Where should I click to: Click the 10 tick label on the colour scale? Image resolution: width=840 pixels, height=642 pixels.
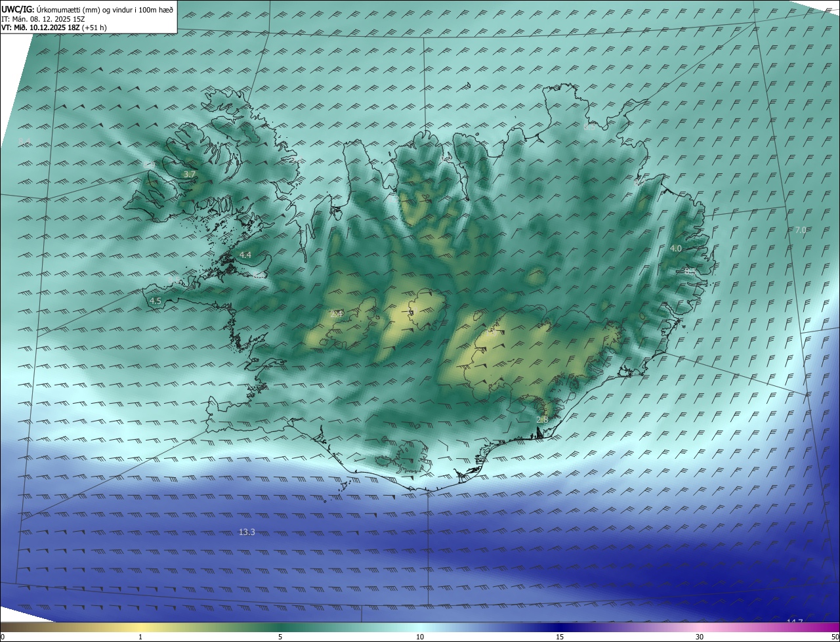coord(420,637)
